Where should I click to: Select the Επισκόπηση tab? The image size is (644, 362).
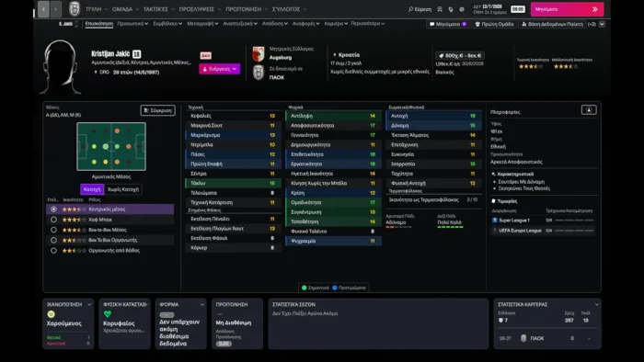click(99, 24)
